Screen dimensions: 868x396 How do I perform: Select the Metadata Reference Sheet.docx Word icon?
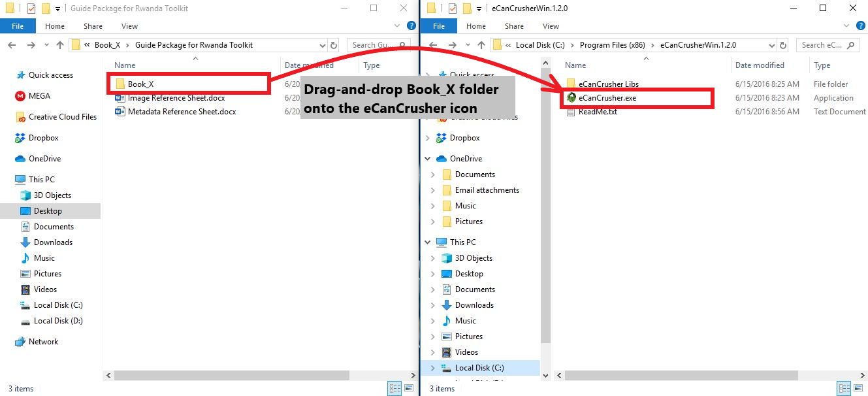pyautogui.click(x=120, y=112)
